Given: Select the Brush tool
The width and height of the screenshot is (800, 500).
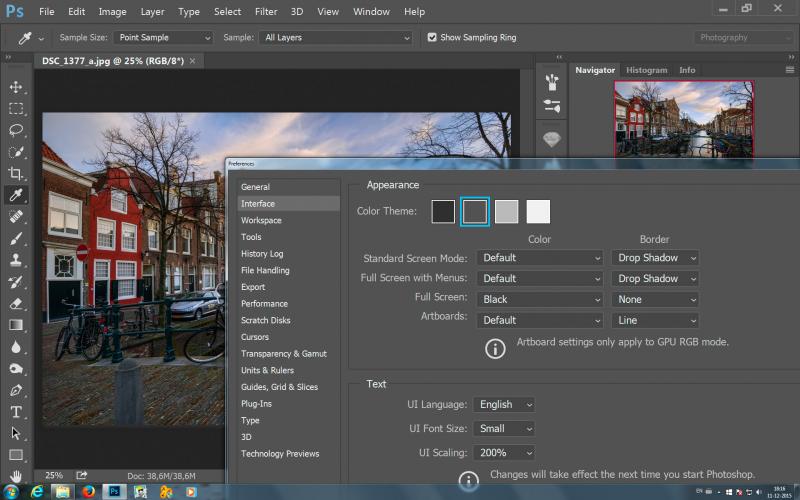Looking at the screenshot, I should [x=16, y=238].
